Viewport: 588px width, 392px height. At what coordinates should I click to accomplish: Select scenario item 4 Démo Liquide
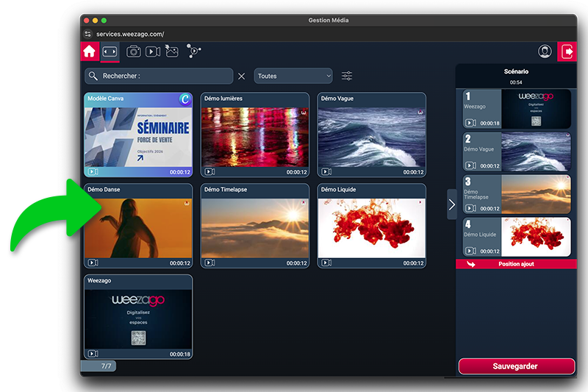click(517, 237)
